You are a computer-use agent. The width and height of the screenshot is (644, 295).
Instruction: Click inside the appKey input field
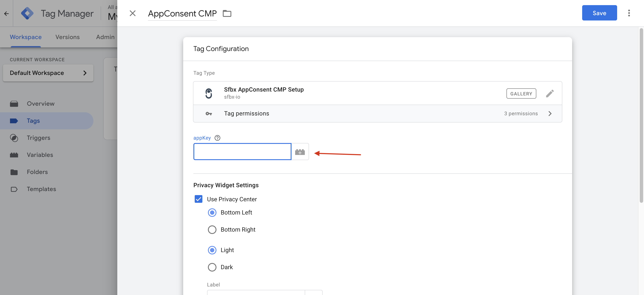click(242, 151)
